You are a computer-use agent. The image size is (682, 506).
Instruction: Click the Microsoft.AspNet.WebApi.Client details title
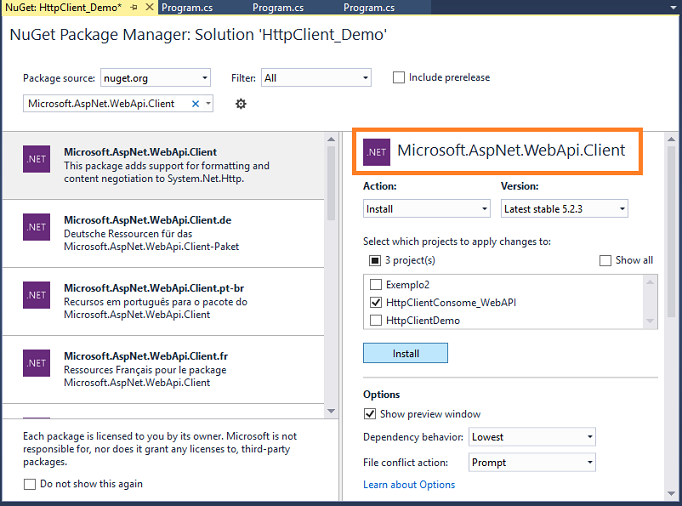[511, 151]
